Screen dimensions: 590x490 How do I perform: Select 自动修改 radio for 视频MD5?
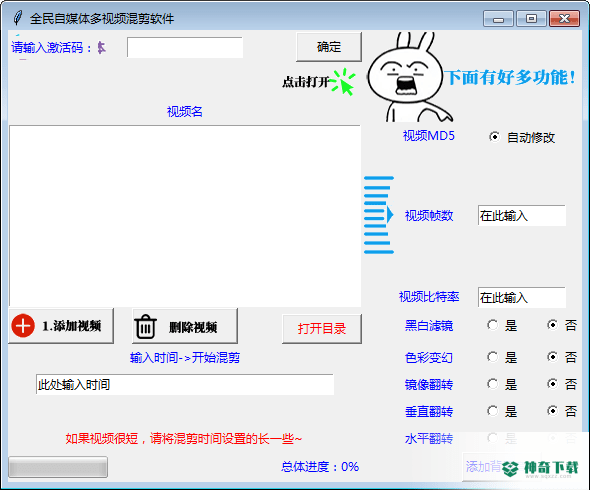494,137
